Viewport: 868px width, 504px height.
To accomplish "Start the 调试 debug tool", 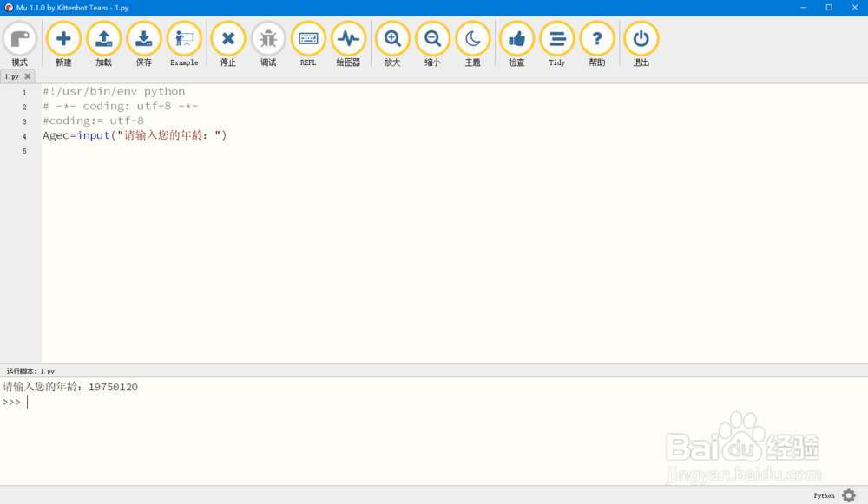I will [268, 44].
